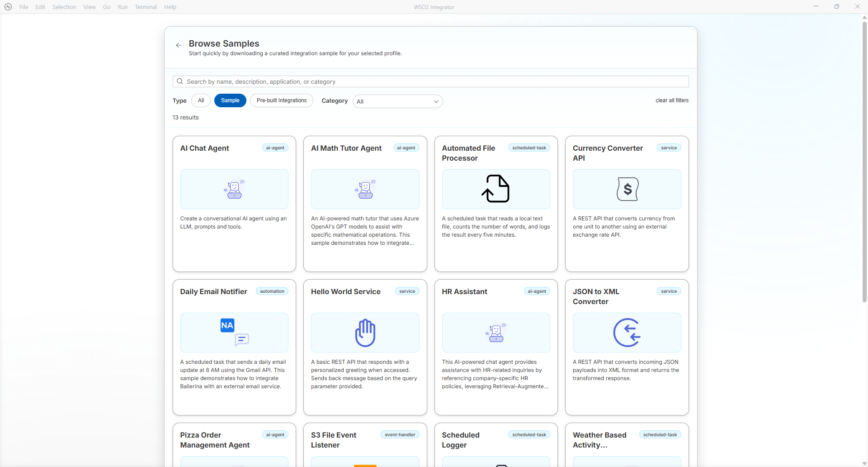
Task: Click the service tag on JSON to XML Converter
Action: click(669, 291)
